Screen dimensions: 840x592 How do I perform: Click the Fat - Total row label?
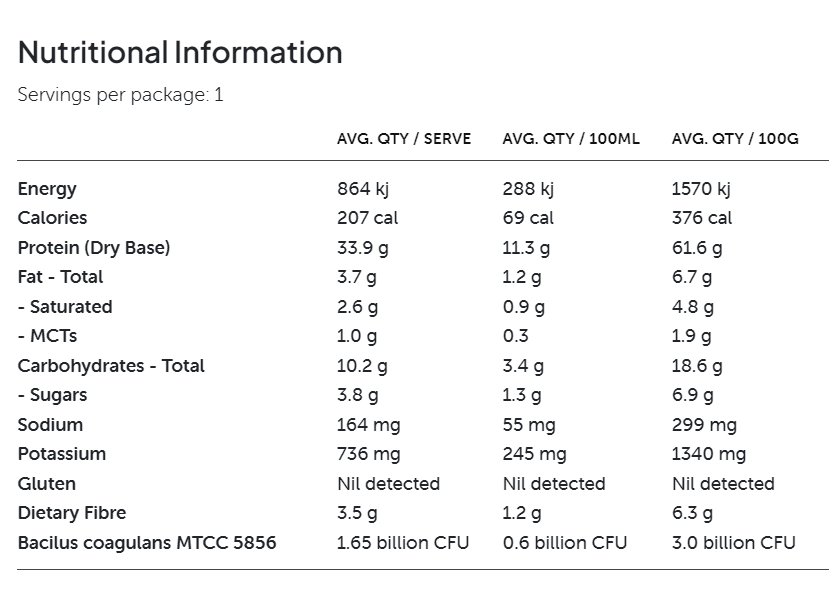[60, 277]
